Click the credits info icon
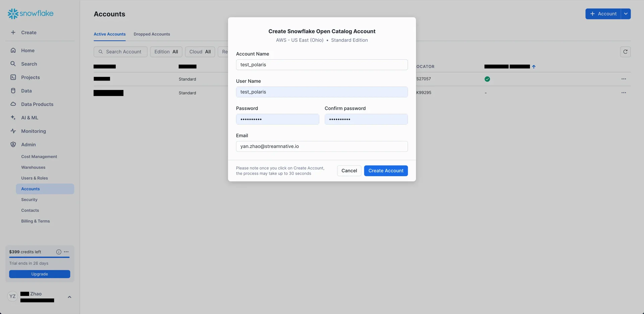The width and height of the screenshot is (644, 314). 59,252
